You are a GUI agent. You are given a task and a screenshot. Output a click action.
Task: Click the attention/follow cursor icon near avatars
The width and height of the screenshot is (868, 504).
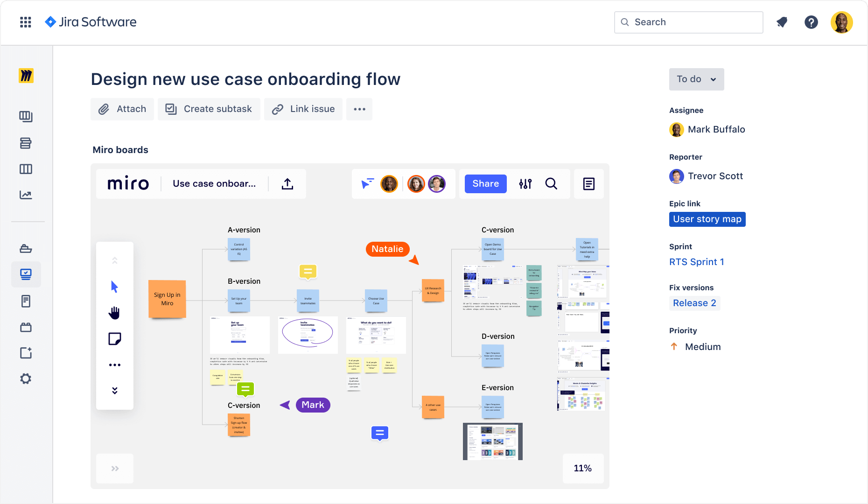(x=368, y=183)
